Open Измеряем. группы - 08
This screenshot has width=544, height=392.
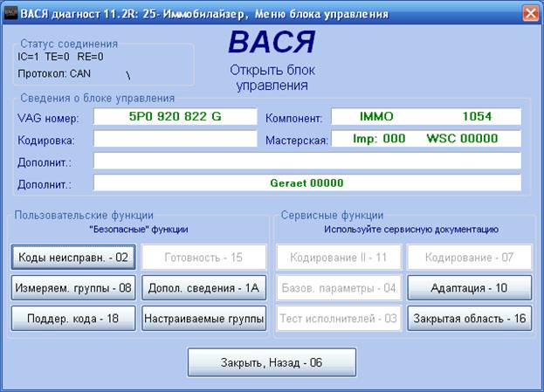click(x=73, y=287)
